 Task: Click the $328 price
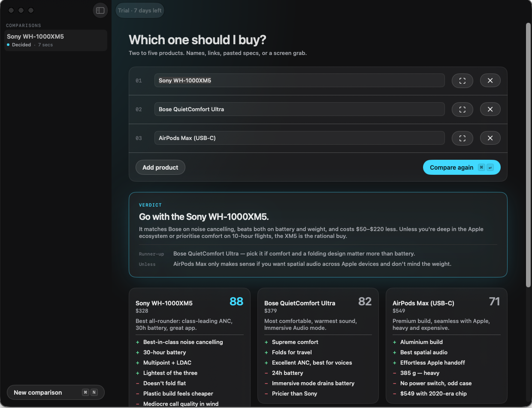[142, 311]
